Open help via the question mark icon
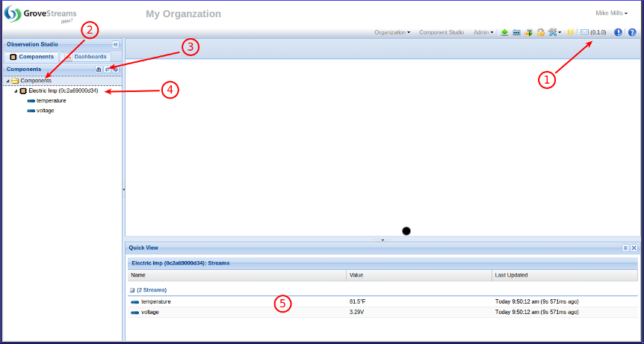 [632, 32]
